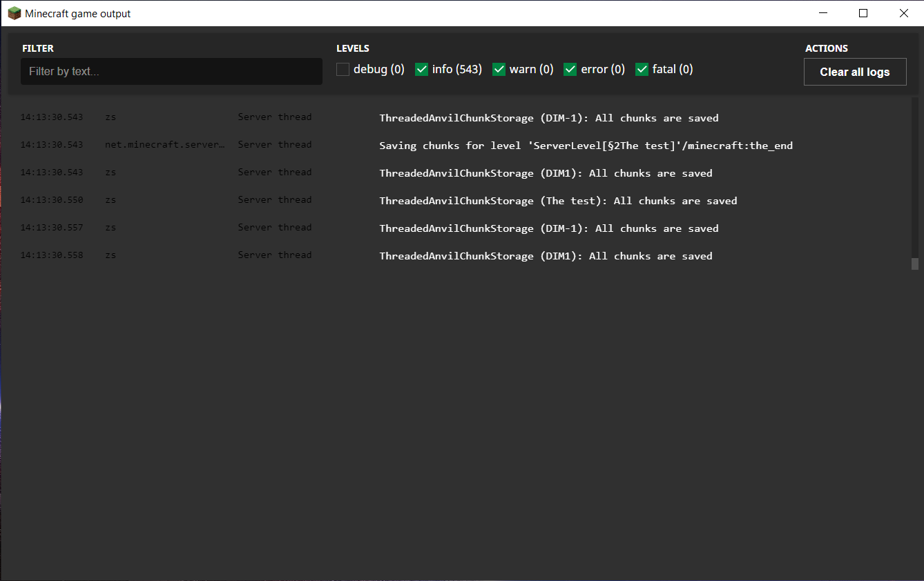Click the 'zs' logger in the 14:13:30.558 row
The height and width of the screenshot is (581, 924).
110,255
